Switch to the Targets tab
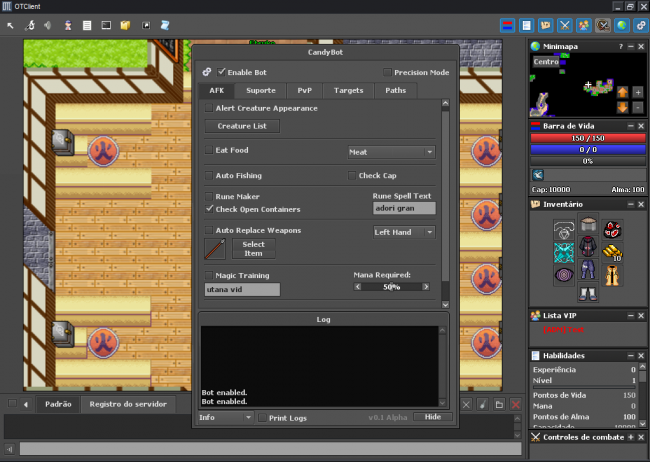Viewport: 650px width, 462px height. (x=348, y=91)
